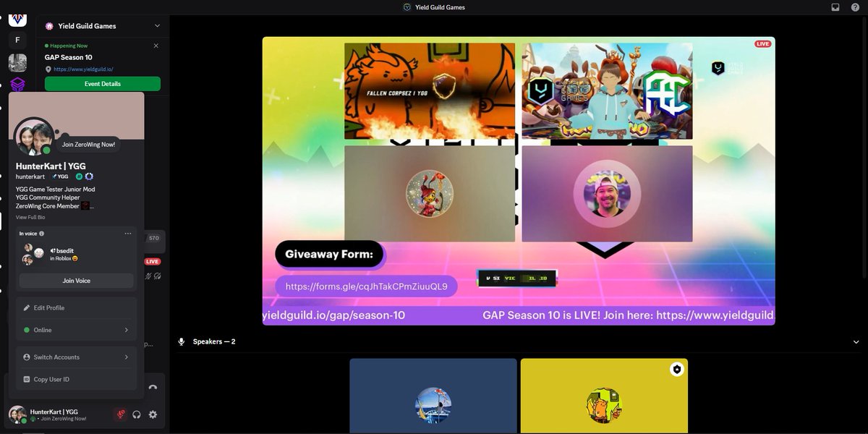
Task: Open the top red-and-blue server icon
Action: coord(17,20)
